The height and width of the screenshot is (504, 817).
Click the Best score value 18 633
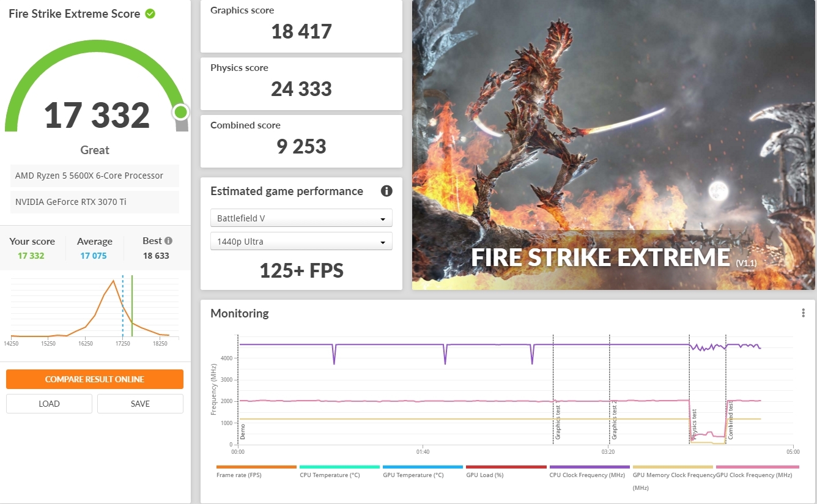pyautogui.click(x=156, y=256)
